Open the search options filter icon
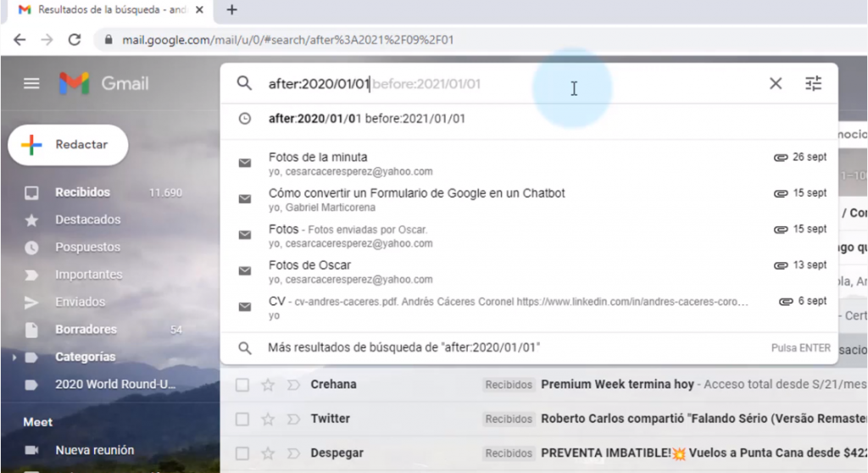The image size is (868, 473). [813, 83]
